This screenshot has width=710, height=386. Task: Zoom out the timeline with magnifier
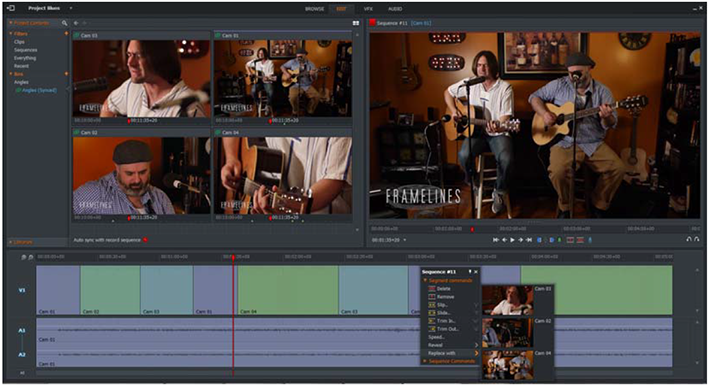pyautogui.click(x=23, y=257)
